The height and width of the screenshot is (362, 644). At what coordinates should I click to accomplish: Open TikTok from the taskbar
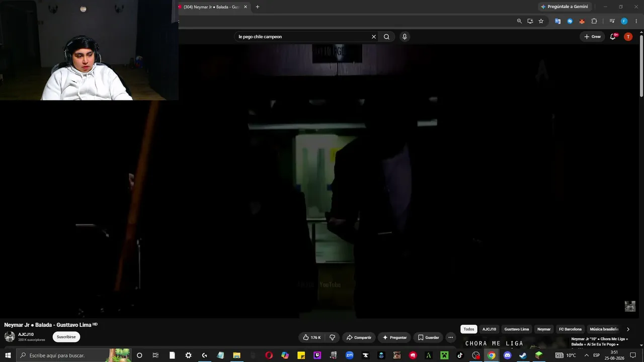click(460, 355)
